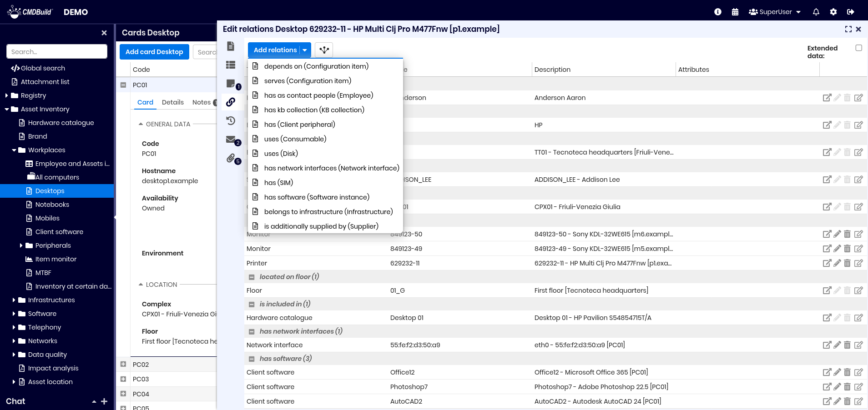
Task: Click the Add card Desktop button
Action: tap(154, 52)
